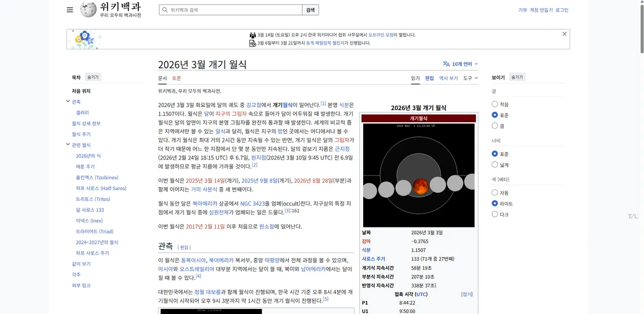Click the lunar eclipse diagram image
This screenshot has height=314, width=644.
(x=419, y=175)
